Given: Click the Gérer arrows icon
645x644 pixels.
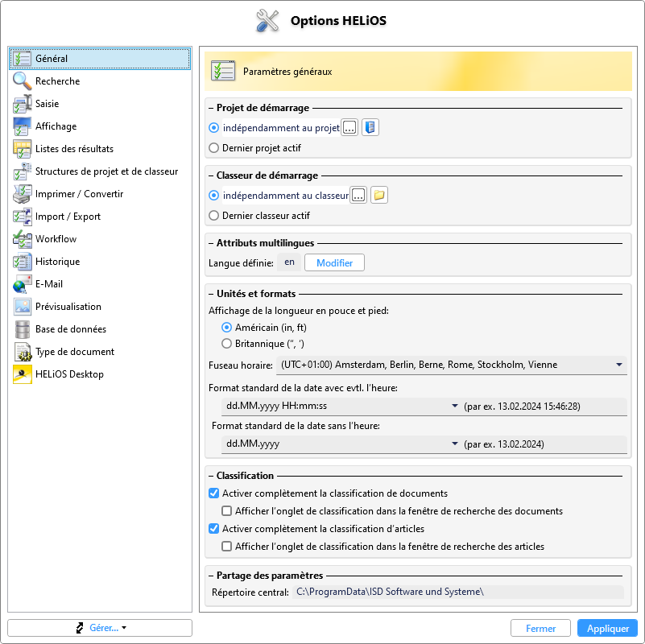Looking at the screenshot, I should 80,628.
